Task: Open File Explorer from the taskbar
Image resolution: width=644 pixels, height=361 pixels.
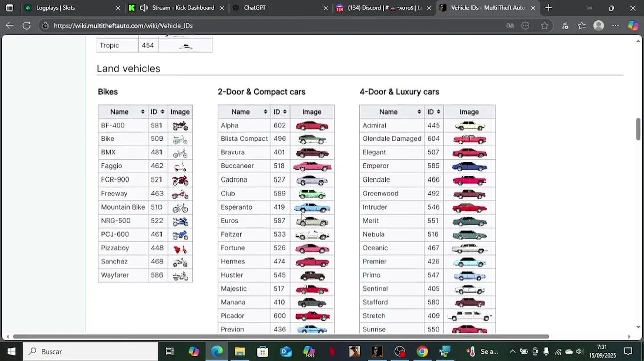Action: pyautogui.click(x=240, y=351)
